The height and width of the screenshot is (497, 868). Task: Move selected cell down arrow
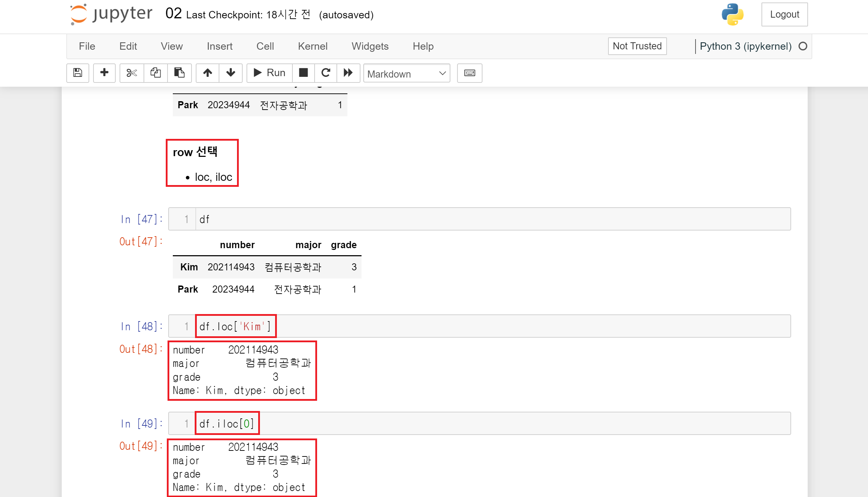point(231,73)
